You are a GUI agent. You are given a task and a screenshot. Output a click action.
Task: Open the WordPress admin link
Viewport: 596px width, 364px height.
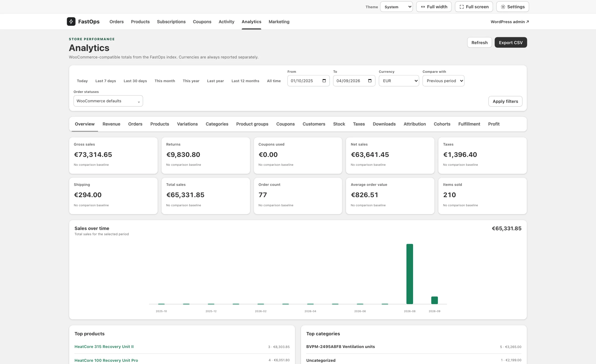point(510,22)
